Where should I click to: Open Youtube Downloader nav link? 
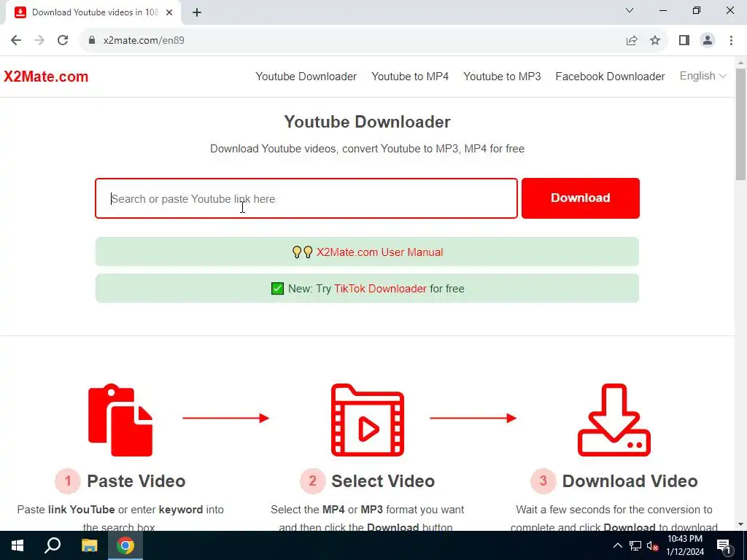point(306,77)
